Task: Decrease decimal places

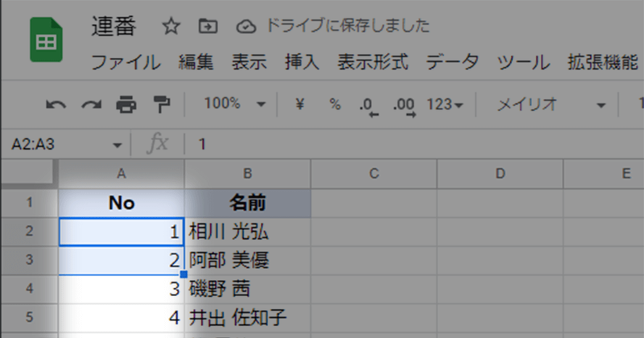Action: [369, 105]
